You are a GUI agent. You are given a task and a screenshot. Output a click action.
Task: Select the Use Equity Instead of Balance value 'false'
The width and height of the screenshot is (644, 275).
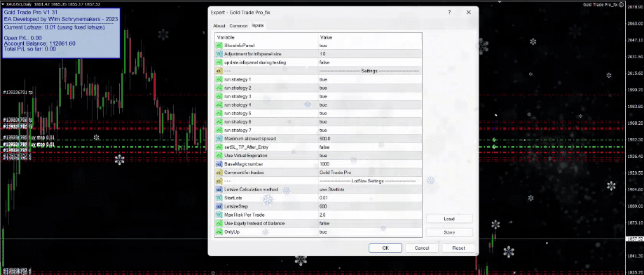pos(324,223)
